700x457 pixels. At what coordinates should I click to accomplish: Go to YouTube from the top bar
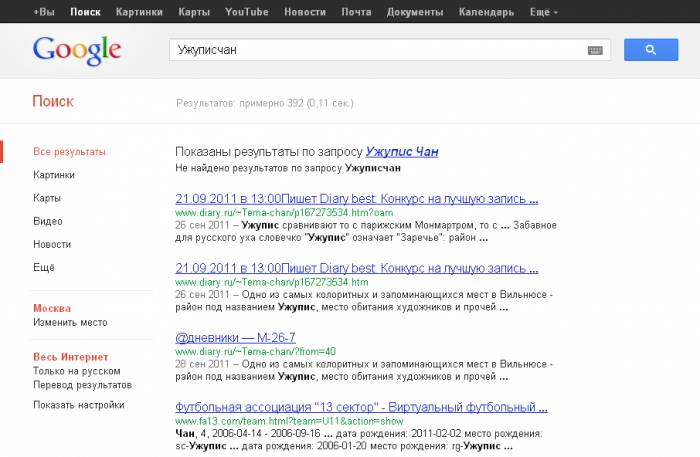coord(247,12)
